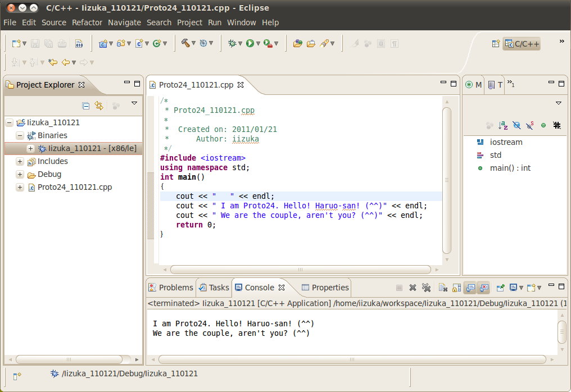Toggle Hide Non-Public Members in Outline

543,126
